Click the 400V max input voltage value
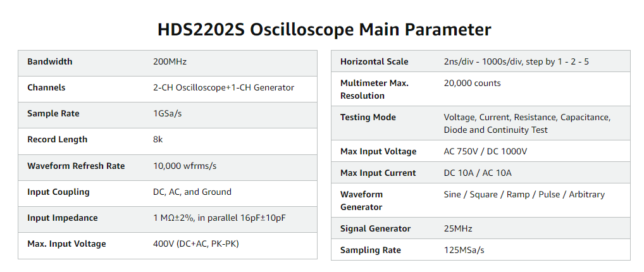Screen dimensions: 644x272 coord(196,244)
